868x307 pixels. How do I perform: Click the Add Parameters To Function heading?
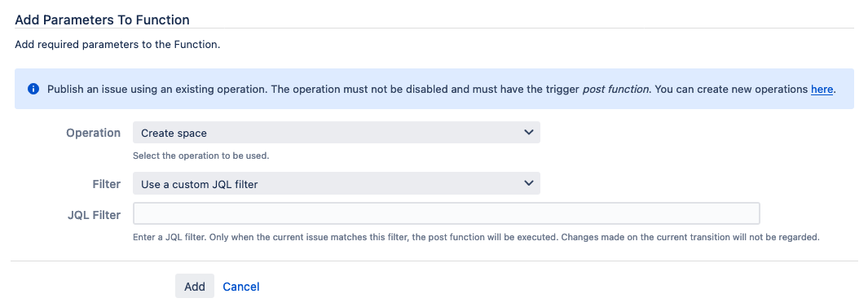(x=103, y=20)
